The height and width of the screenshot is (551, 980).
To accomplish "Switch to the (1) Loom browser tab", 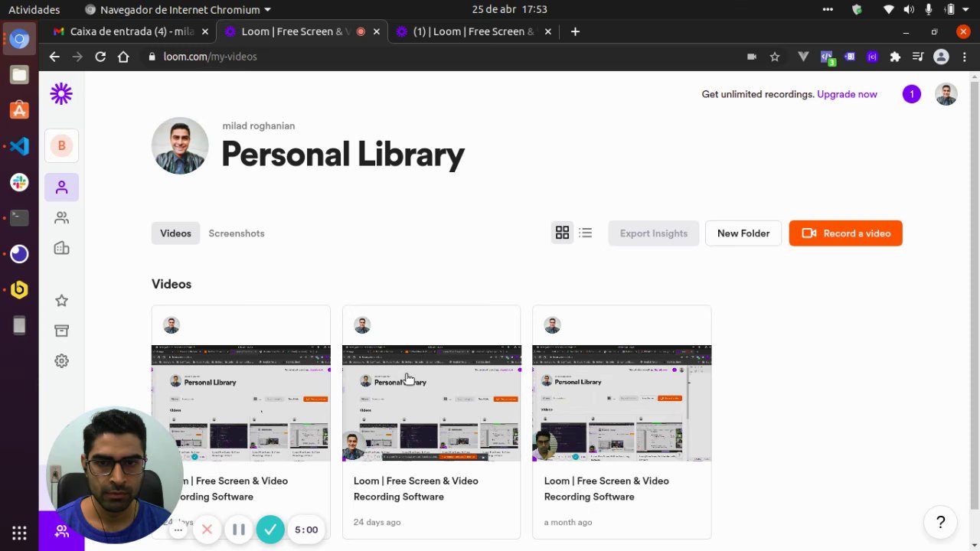I will coord(473,31).
